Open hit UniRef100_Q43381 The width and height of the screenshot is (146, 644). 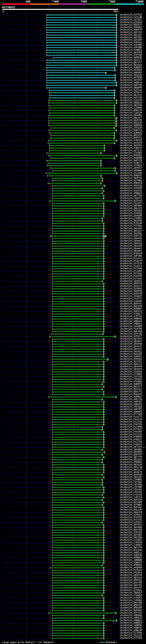(131, 37)
